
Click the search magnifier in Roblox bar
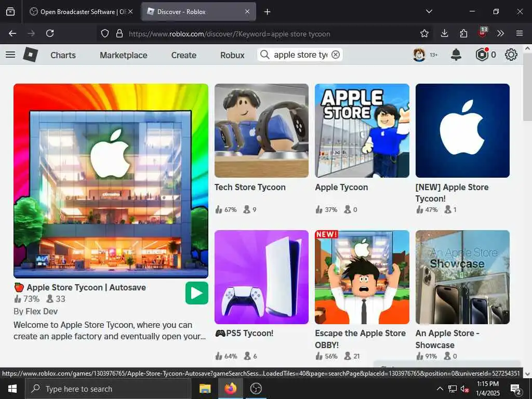(265, 55)
